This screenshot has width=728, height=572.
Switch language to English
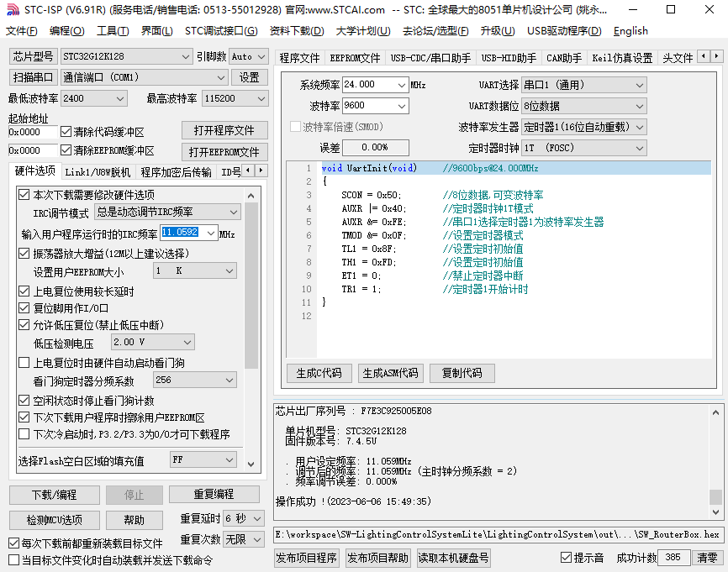pyautogui.click(x=630, y=31)
